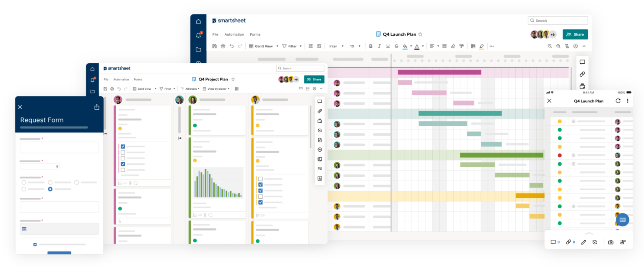Select the pencil edit icon on mobile toolbar
Image resolution: width=644 pixels, height=267 pixels.
point(584,242)
